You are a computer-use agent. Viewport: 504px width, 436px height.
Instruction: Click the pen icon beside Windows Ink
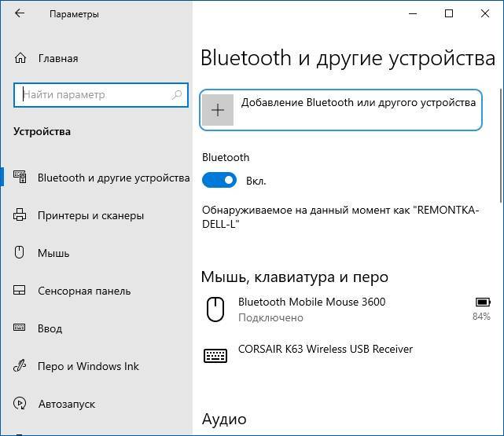[20, 365]
